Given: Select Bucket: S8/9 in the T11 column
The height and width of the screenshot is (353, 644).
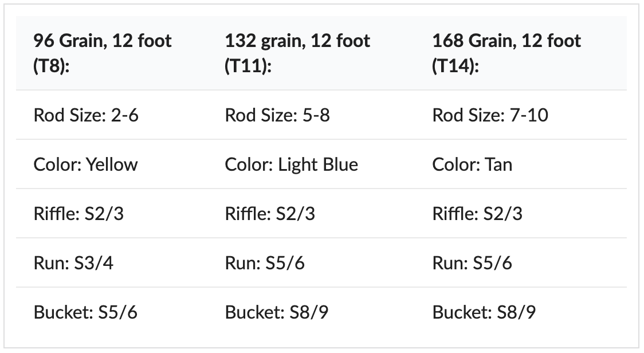Looking at the screenshot, I should 311,312.
